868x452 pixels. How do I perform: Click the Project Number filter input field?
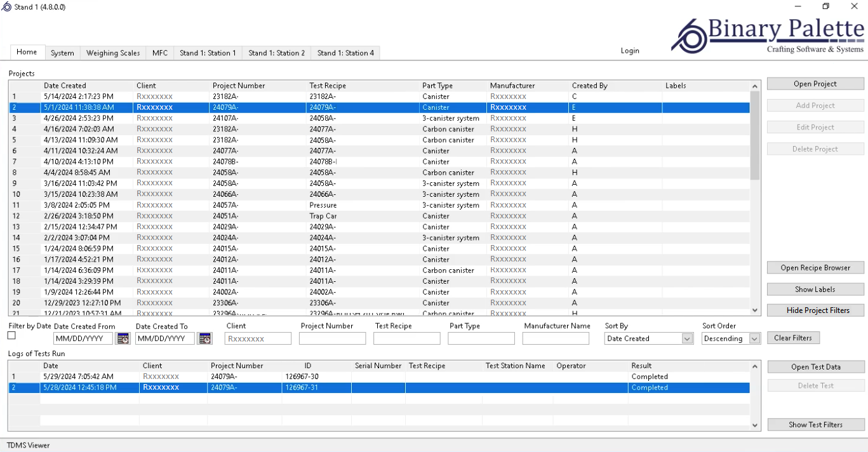coord(332,339)
